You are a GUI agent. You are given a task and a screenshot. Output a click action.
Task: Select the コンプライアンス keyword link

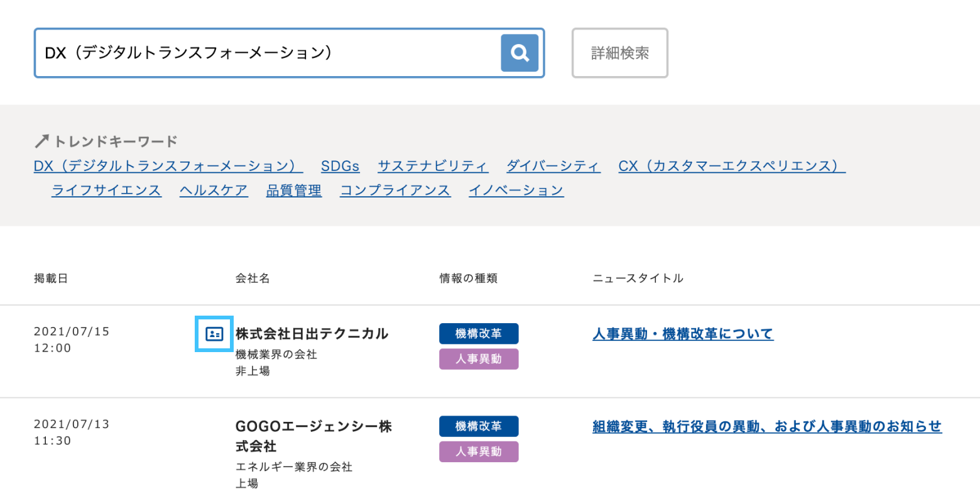[395, 191]
